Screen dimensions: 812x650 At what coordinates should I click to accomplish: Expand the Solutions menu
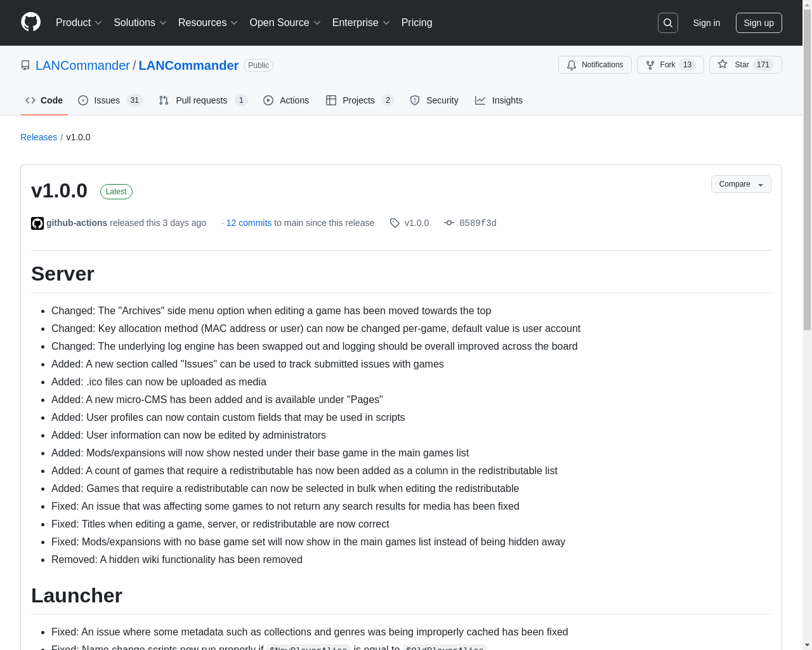coord(140,23)
